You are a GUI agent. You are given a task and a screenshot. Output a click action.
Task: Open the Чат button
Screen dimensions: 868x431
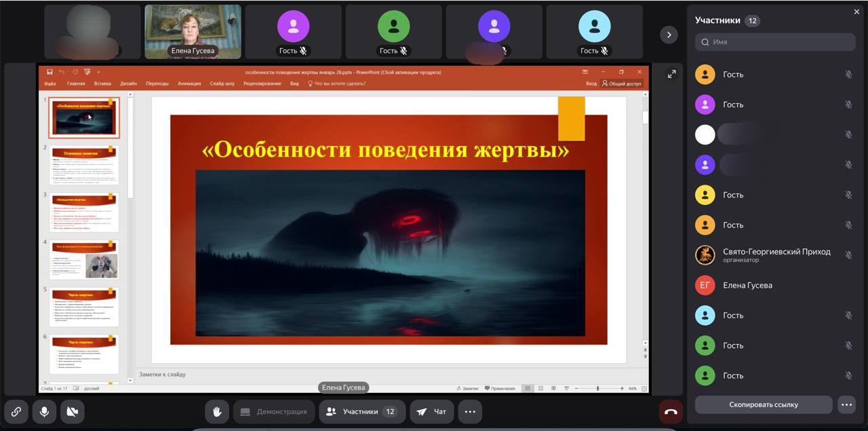432,411
